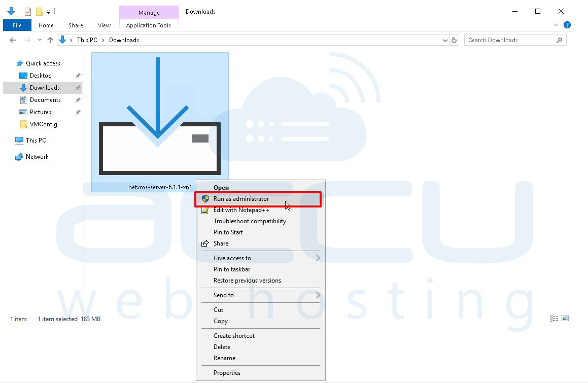Switch to Details view icon
The height and width of the screenshot is (383, 588).
[554, 319]
